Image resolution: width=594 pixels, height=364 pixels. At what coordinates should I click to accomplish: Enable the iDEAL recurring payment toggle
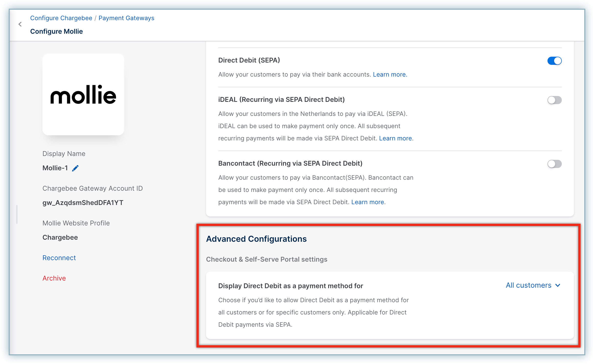(x=554, y=100)
